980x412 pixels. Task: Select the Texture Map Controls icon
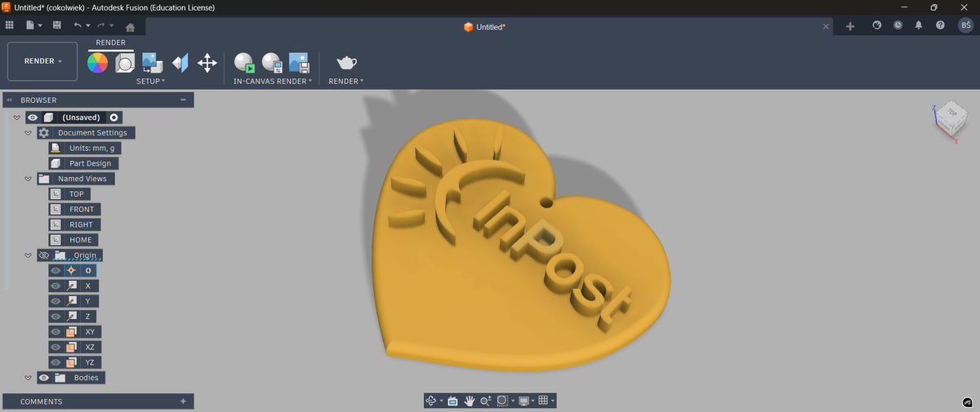click(180, 63)
